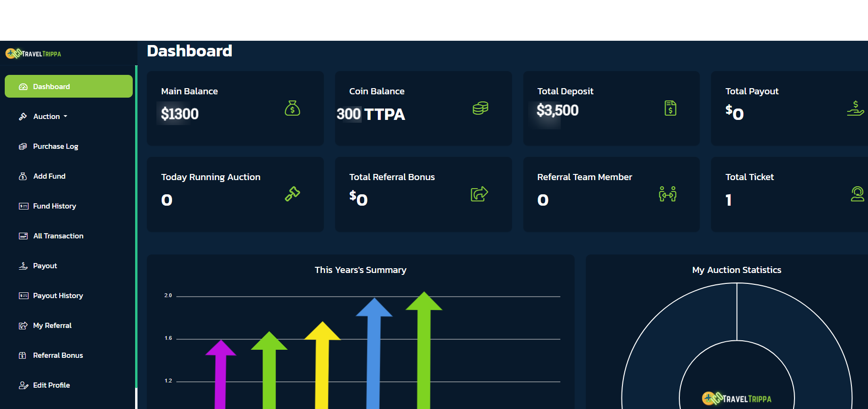Navigate to My Referral

click(52, 326)
